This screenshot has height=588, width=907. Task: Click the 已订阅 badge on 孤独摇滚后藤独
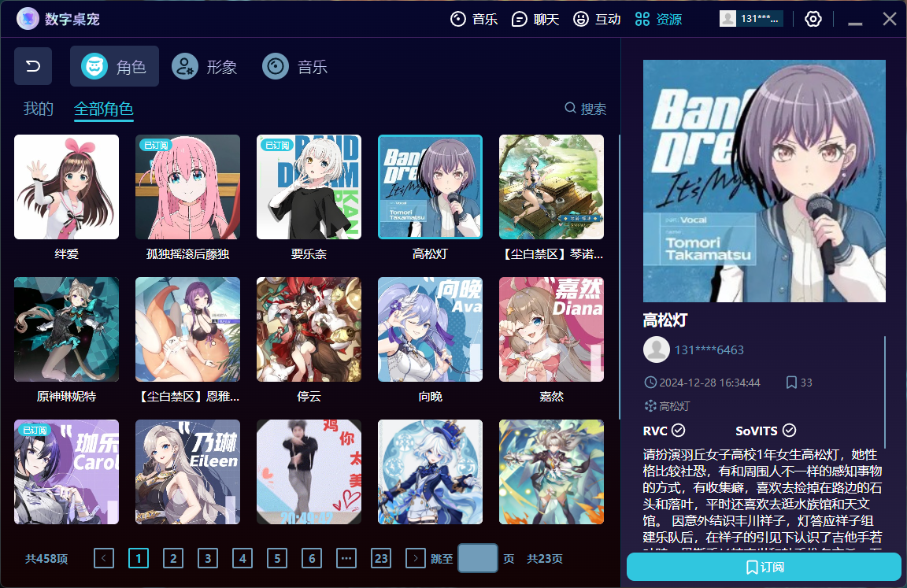tap(155, 145)
